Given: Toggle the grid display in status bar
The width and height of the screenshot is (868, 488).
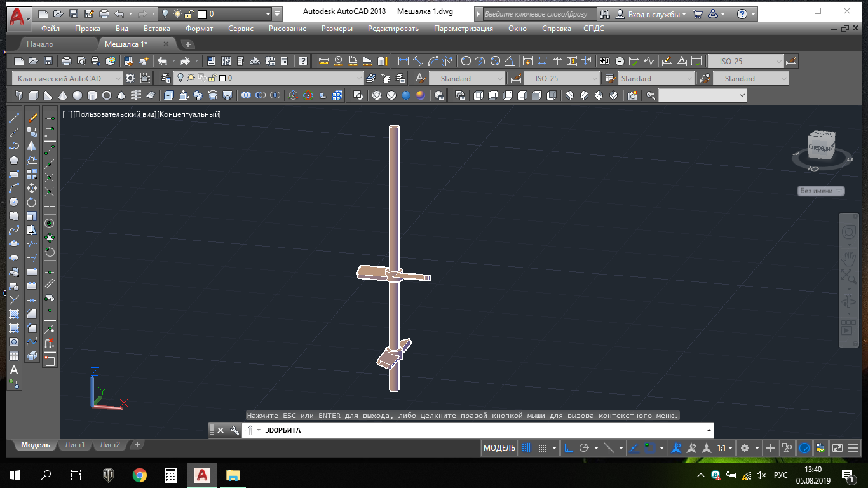Looking at the screenshot, I should (526, 448).
